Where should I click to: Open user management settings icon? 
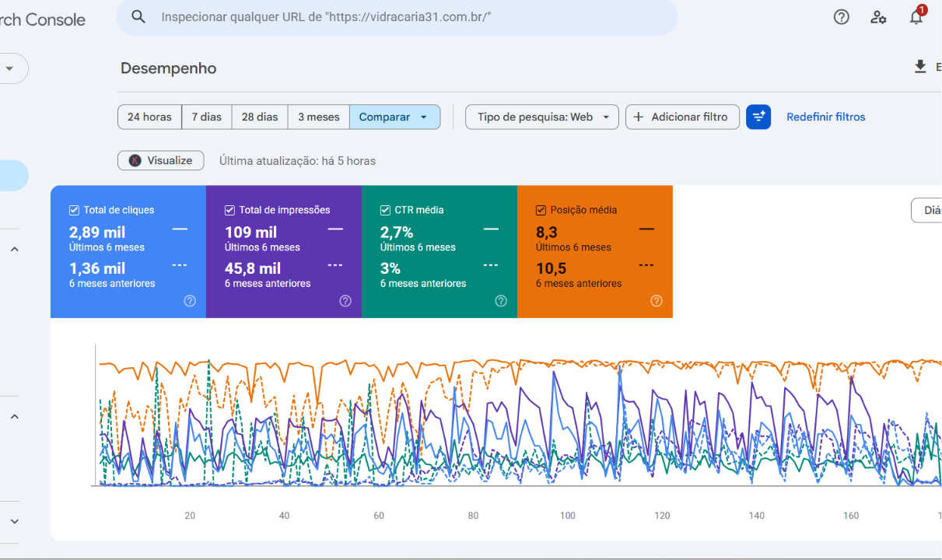click(878, 17)
